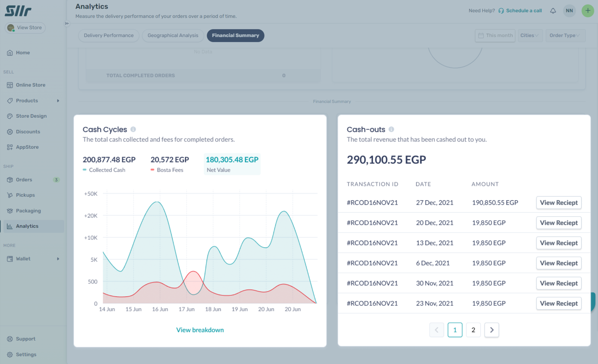This screenshot has height=364, width=598.
Task: Open the Cities filter dropdown
Action: point(530,36)
